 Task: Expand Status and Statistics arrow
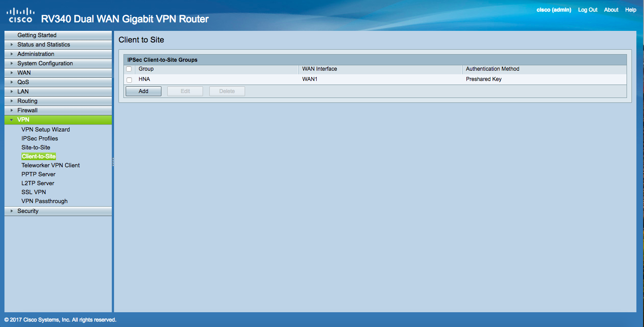tap(12, 45)
